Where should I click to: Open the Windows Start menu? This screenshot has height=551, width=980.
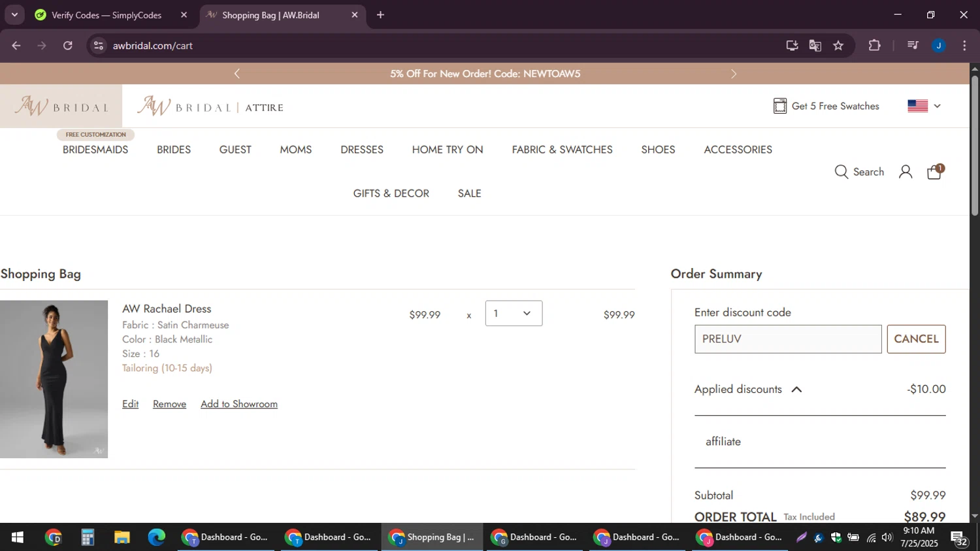tap(18, 537)
